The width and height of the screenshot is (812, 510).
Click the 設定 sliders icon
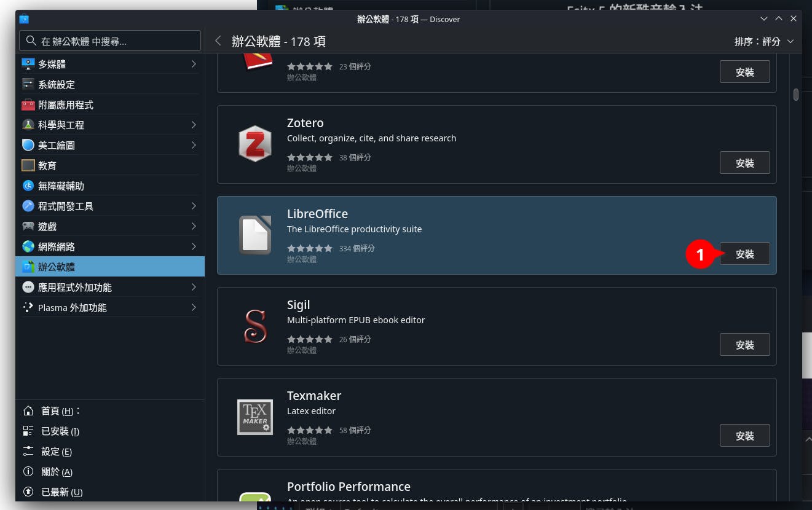28,451
